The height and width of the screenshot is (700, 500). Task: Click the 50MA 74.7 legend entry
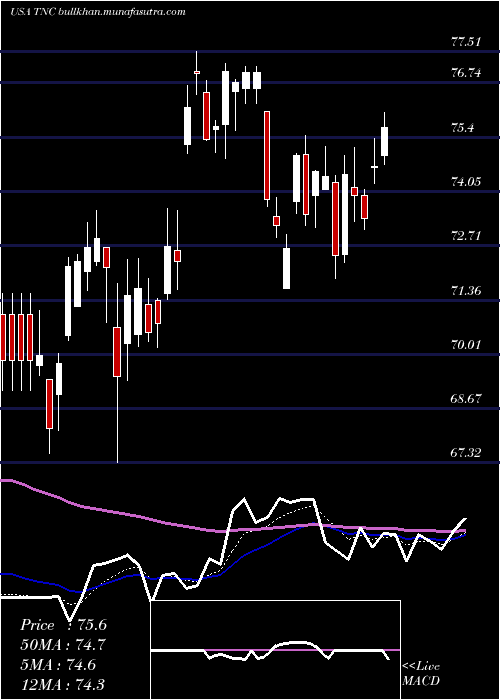pos(62,645)
